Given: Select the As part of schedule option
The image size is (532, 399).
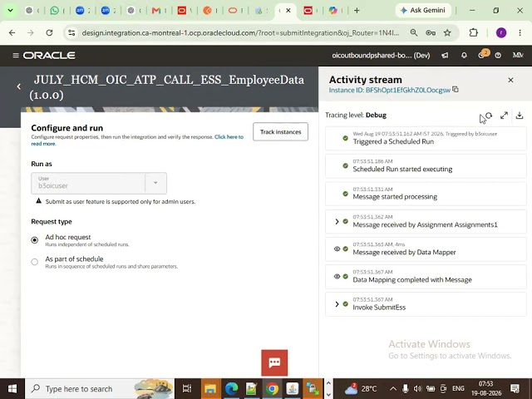Looking at the screenshot, I should [35, 262].
